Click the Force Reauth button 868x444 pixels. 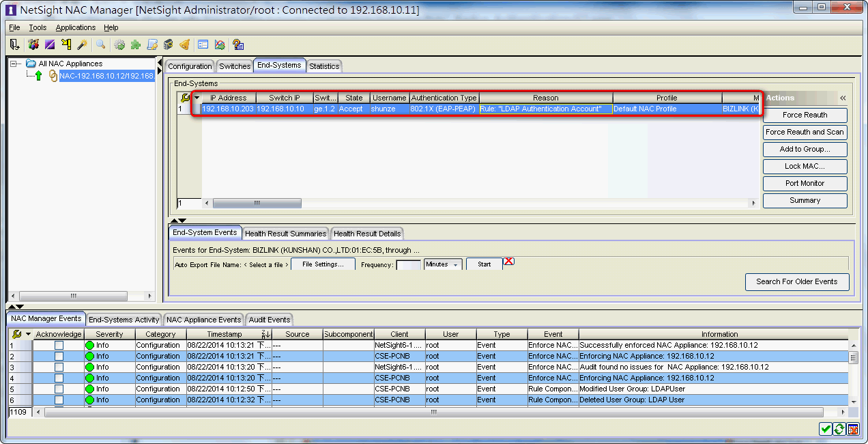click(x=805, y=115)
